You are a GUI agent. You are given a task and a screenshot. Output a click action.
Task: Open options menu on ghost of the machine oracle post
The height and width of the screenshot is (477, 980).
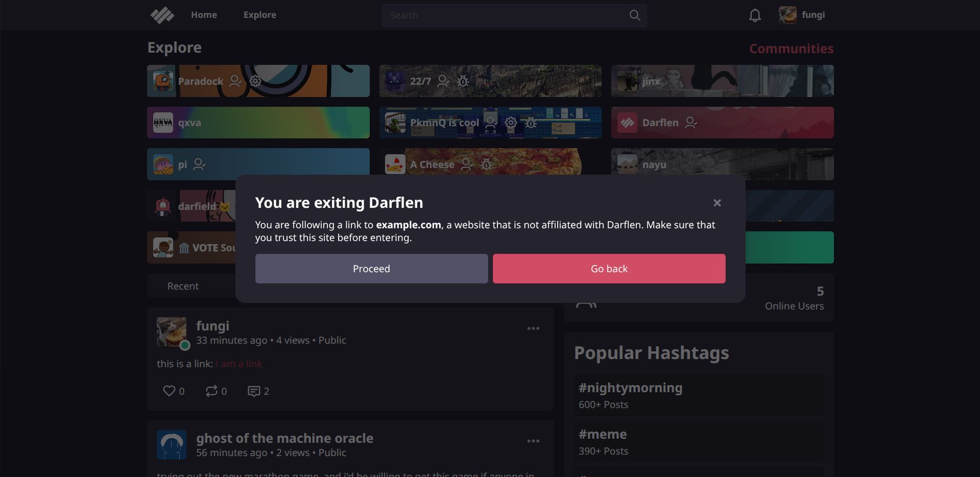pyautogui.click(x=533, y=441)
